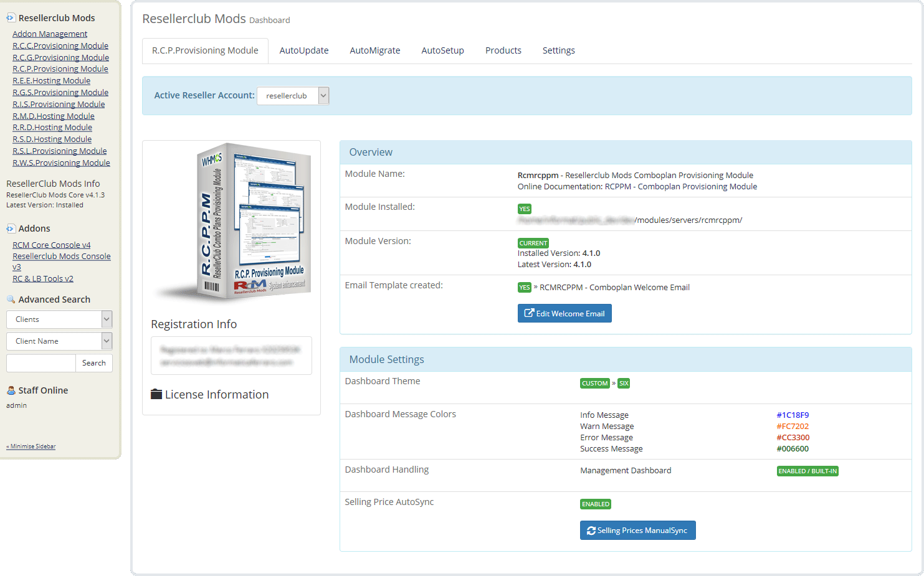Click the Info Message color code #1C18F9
Viewport: 924px width, 576px height.
click(x=793, y=415)
